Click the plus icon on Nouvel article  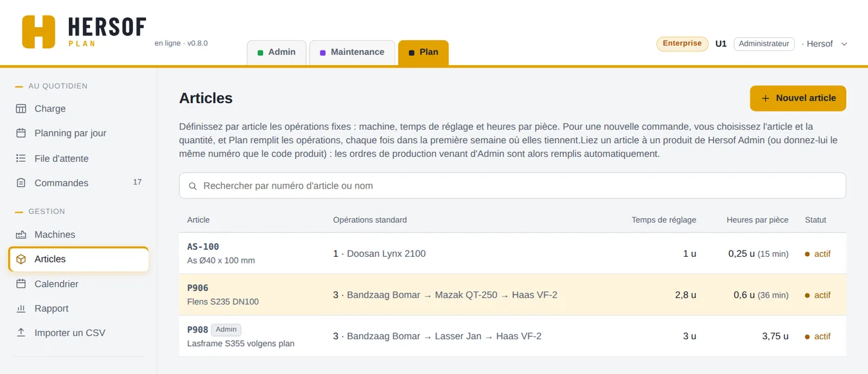765,98
